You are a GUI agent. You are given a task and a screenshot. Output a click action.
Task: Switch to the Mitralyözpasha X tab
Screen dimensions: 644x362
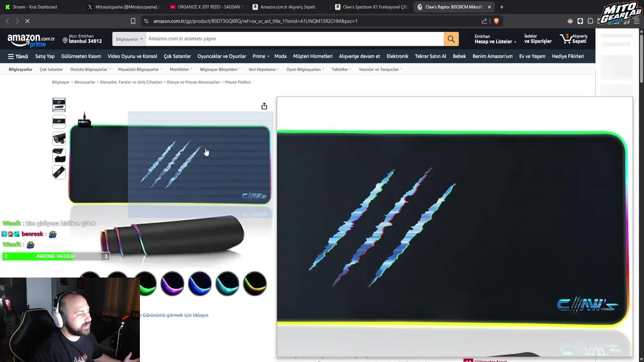point(123,7)
